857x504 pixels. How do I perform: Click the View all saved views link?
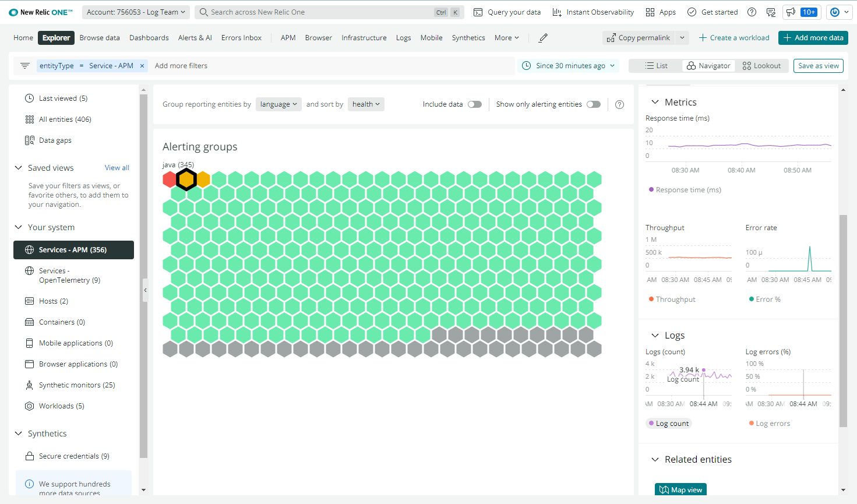tap(117, 168)
